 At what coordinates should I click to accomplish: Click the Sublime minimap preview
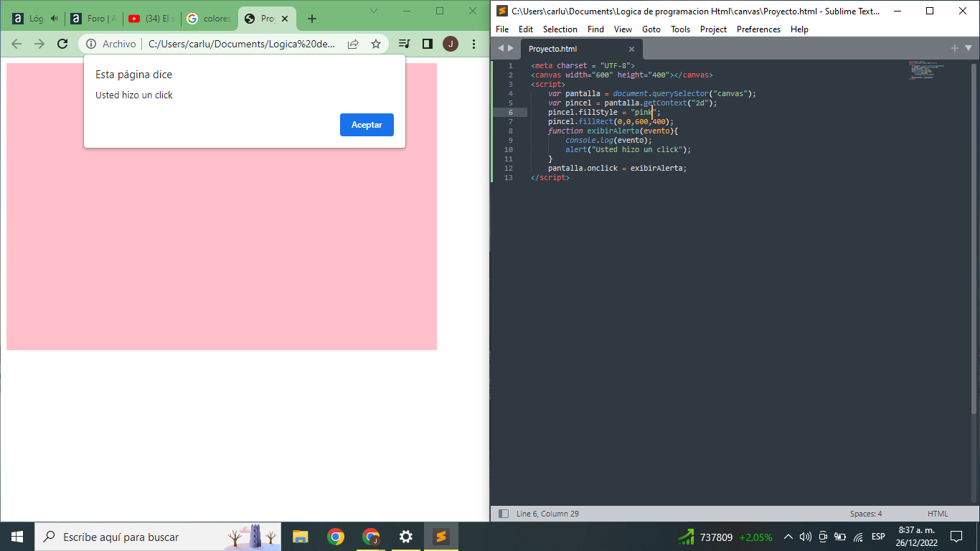click(925, 70)
